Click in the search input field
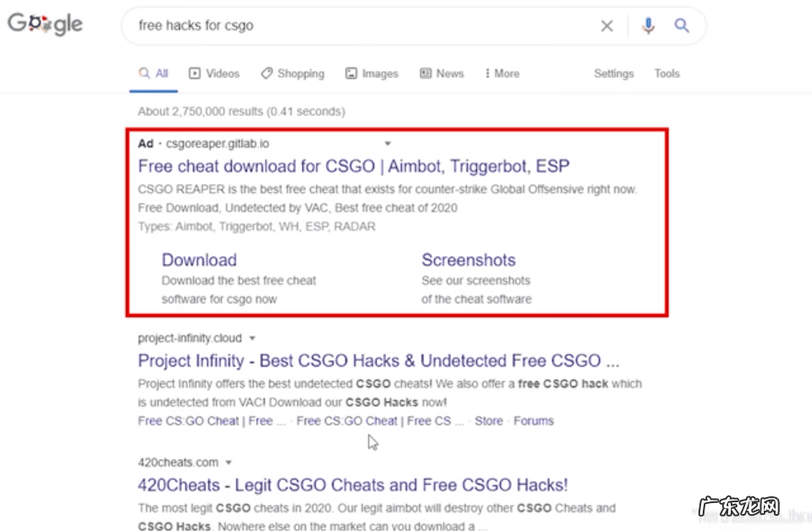The image size is (812, 531). 356,26
